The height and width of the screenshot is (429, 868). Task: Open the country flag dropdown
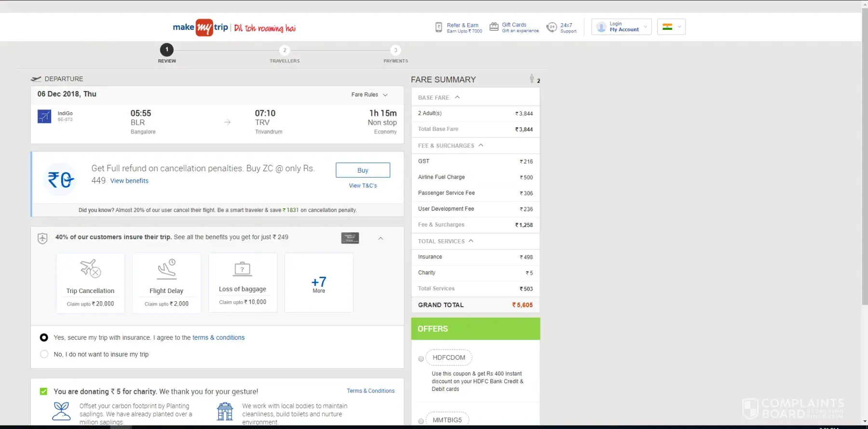[671, 27]
